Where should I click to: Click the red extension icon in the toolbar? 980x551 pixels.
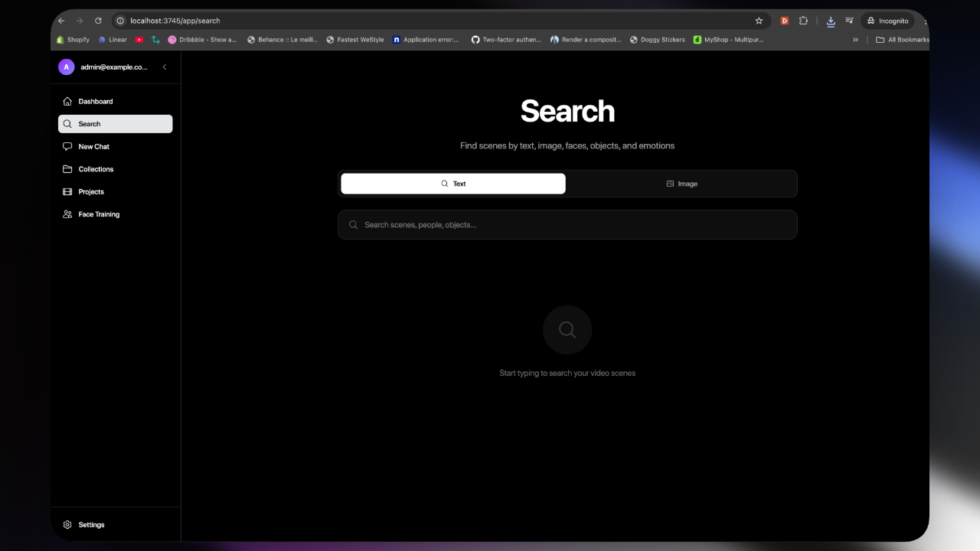point(784,21)
